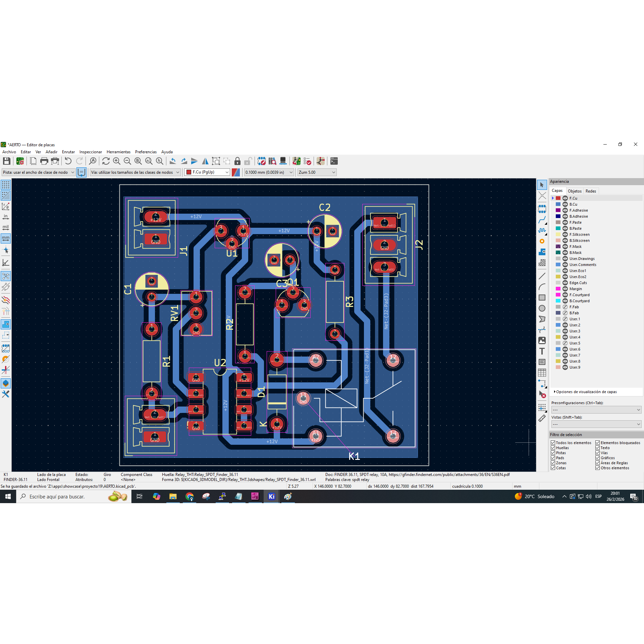The width and height of the screenshot is (644, 644).
Task: Select the Draw circle tool
Action: (542, 308)
